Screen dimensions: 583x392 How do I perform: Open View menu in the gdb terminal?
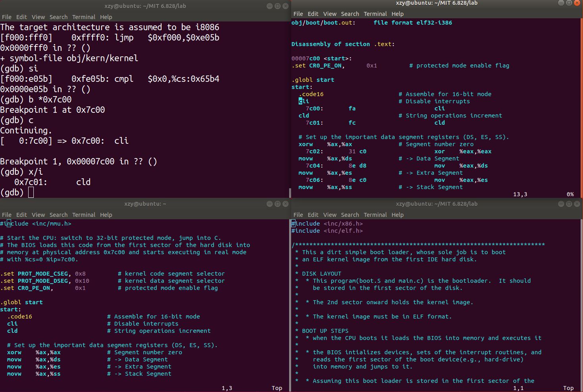pos(38,17)
